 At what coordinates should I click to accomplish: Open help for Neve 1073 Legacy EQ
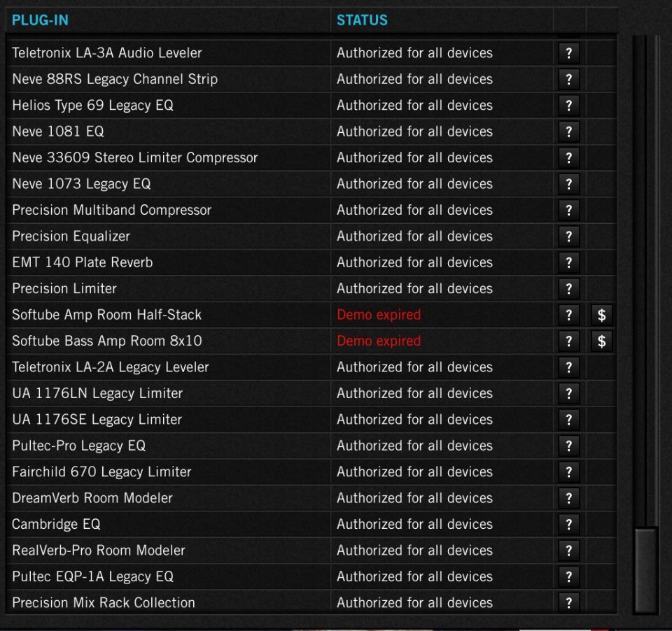(568, 183)
